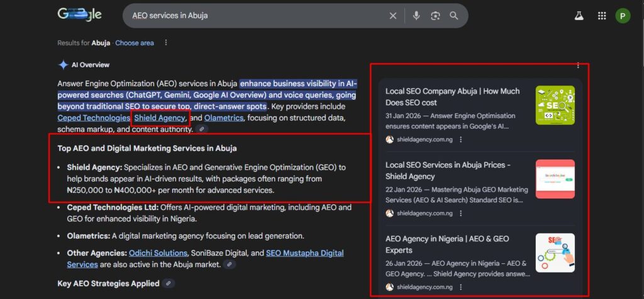Screen dimensions: 644x299
Task: Click the '26 Jan 2026' result snippet
Action: tap(458, 269)
